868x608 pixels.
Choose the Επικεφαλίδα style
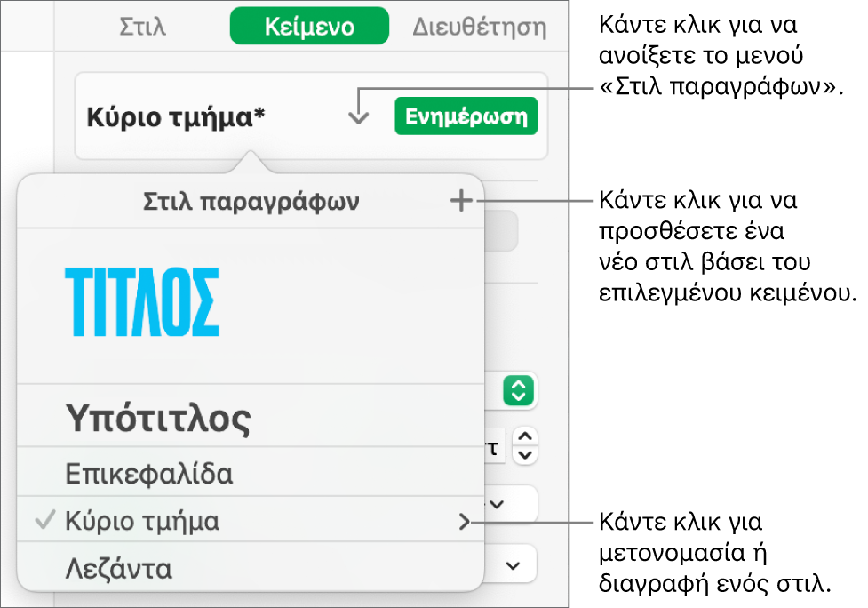(x=251, y=472)
